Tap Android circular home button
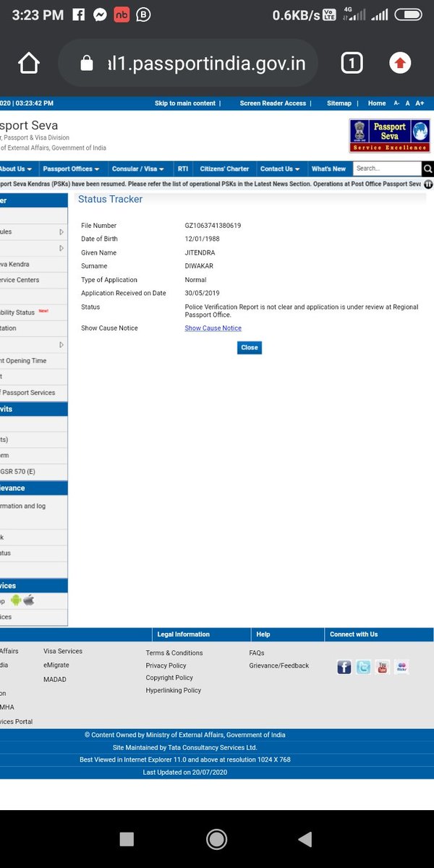434x868 pixels. click(x=216, y=838)
